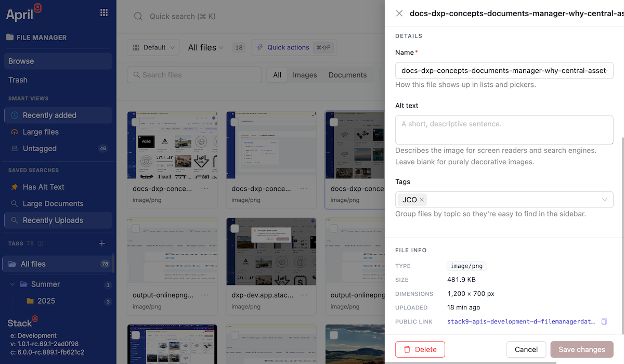624x364 pixels.
Task: Click the Quick search magnifier icon
Action: coord(138,17)
